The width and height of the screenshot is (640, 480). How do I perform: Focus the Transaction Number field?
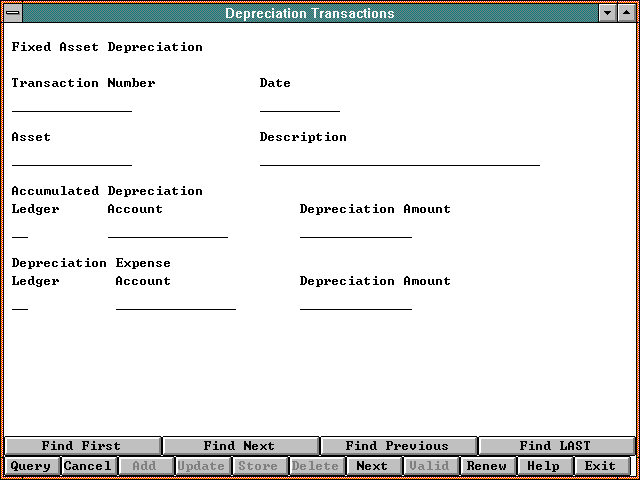72,103
